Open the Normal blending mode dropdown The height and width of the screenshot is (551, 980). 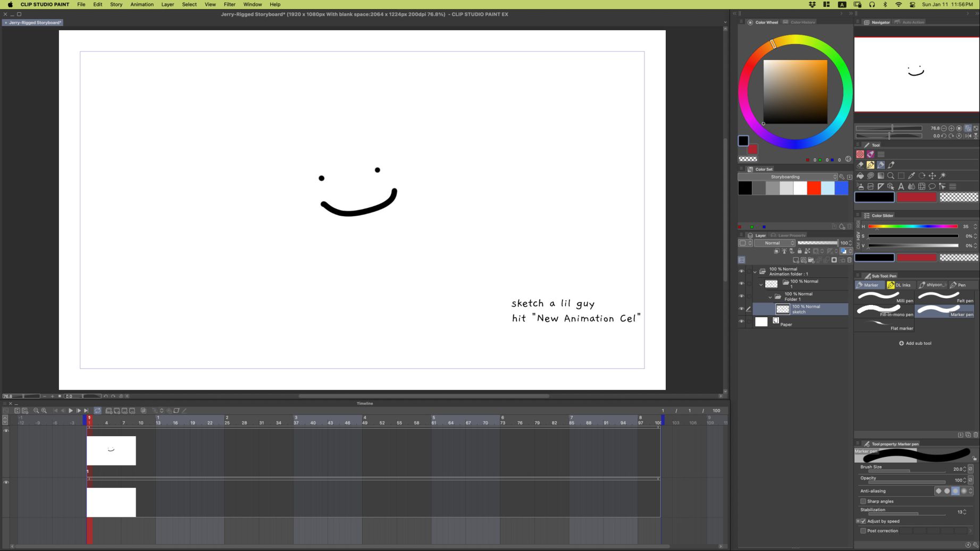pos(775,243)
